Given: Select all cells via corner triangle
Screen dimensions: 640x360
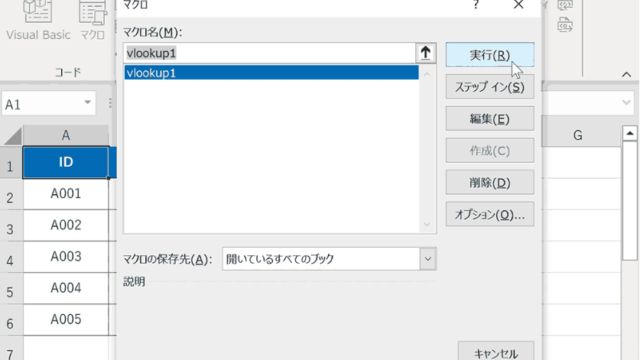Looking at the screenshot, I should pyautogui.click(x=12, y=136).
